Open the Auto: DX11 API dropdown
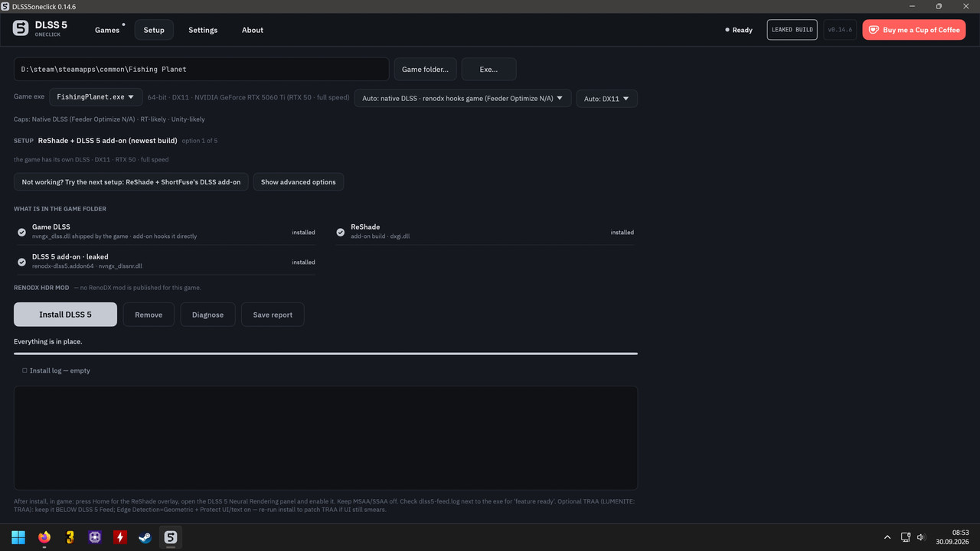Screen dimensions: 980x551 click(607, 99)
